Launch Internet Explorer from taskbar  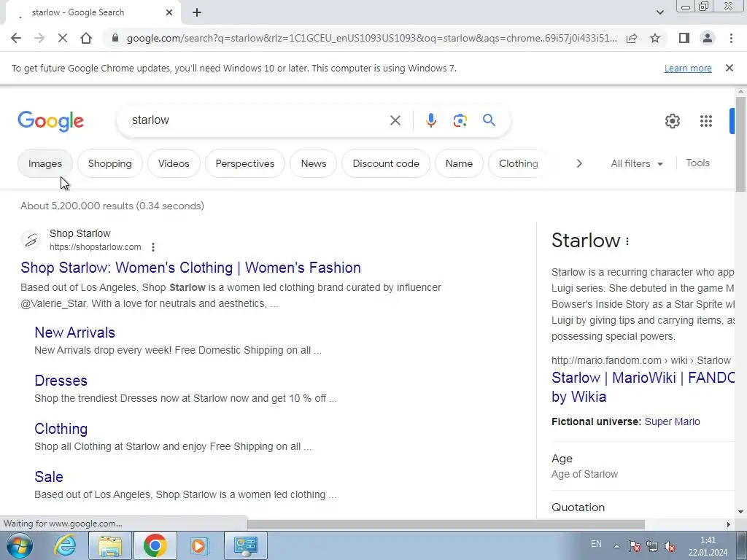(65, 545)
